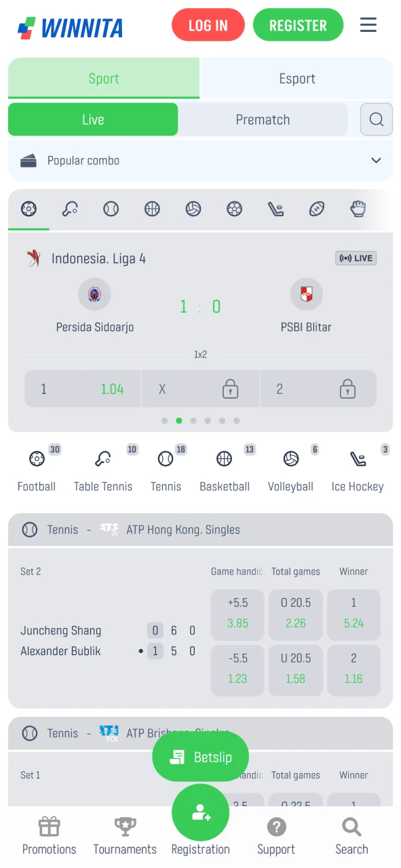Select the Sport mode toggle
This screenshot has width=401, height=868.
click(x=104, y=78)
